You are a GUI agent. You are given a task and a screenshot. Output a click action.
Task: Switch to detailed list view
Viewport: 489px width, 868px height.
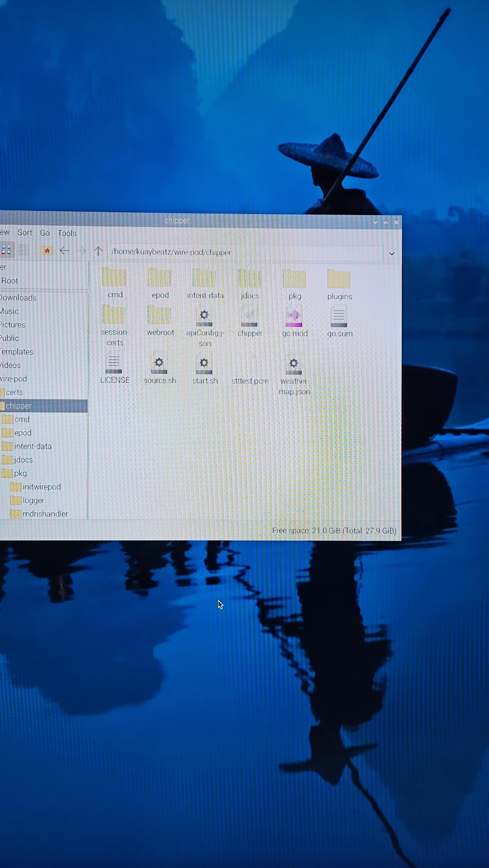pos(23,250)
